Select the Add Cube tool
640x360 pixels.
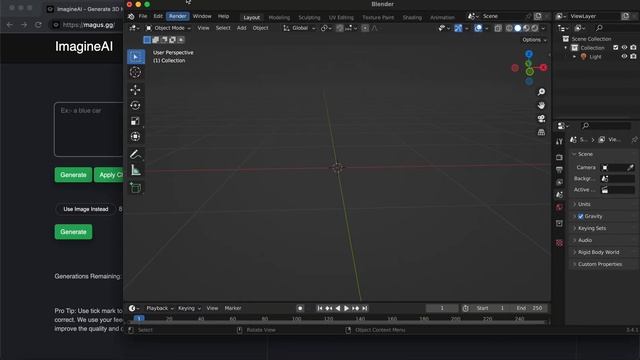tap(136, 188)
